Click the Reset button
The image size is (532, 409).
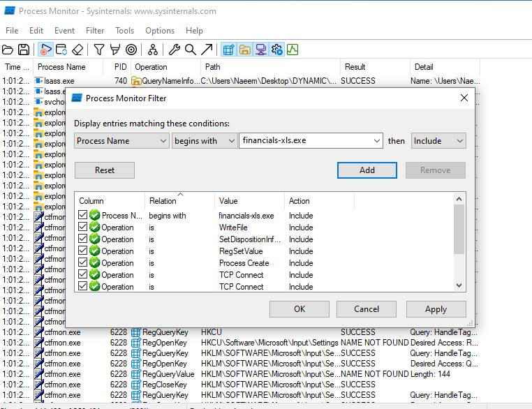[105, 170]
